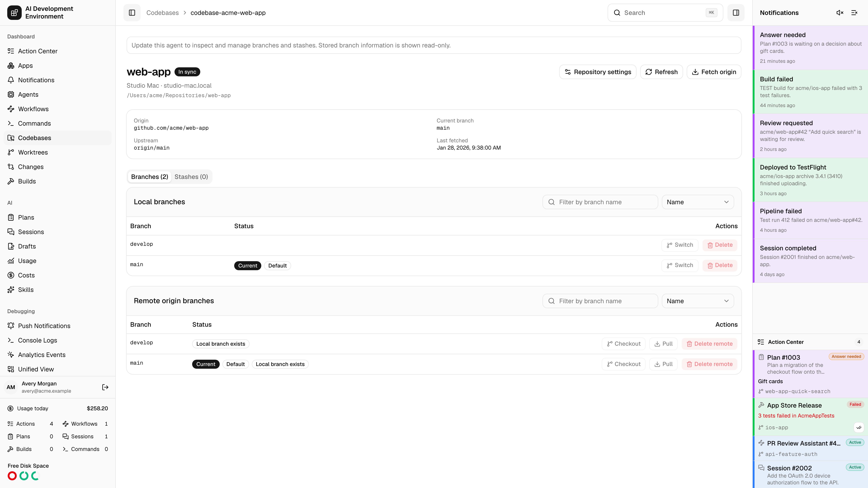This screenshot has width=868, height=488.
Task: Open Answer needed notification
Action: point(810,48)
